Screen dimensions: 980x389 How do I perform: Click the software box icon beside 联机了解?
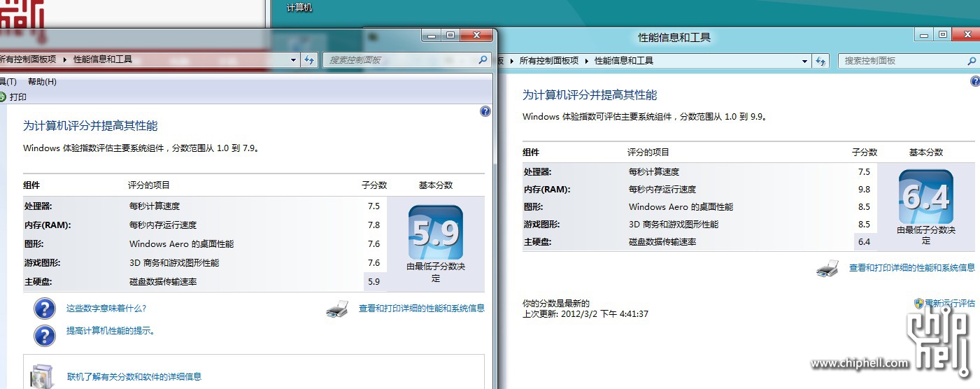pyautogui.click(x=43, y=376)
